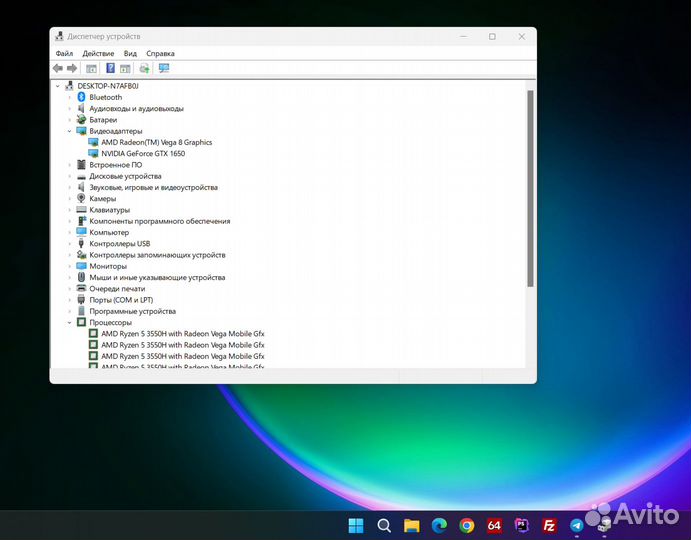The height and width of the screenshot is (540, 691).
Task: Select Звуковые, игровые и видеоустройства row
Action: click(153, 187)
